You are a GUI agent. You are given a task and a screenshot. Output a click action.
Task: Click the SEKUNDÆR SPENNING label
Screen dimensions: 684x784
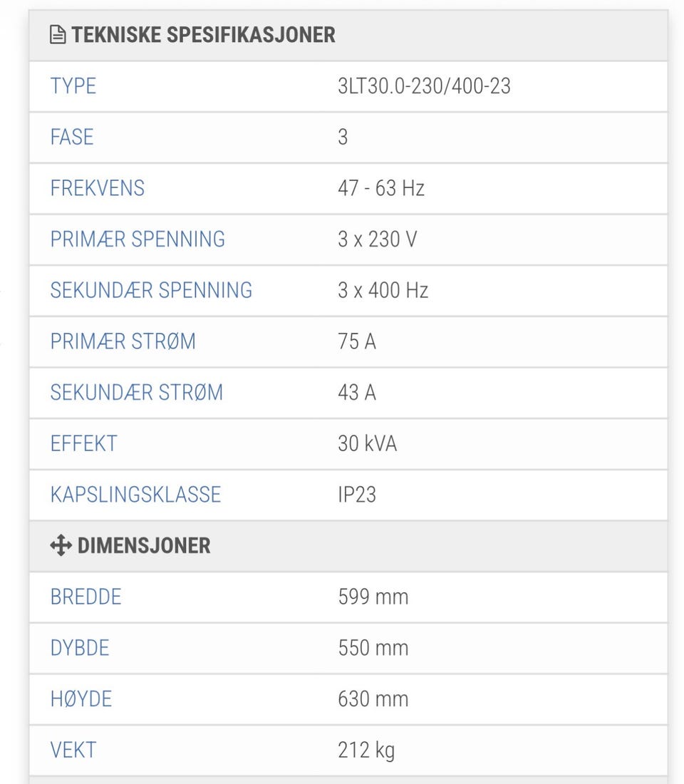coord(152,291)
